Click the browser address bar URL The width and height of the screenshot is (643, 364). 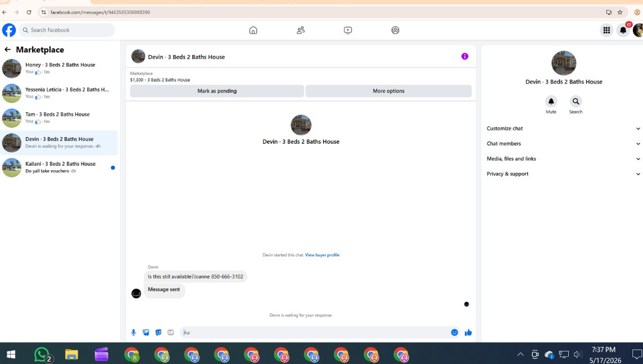[100, 12]
